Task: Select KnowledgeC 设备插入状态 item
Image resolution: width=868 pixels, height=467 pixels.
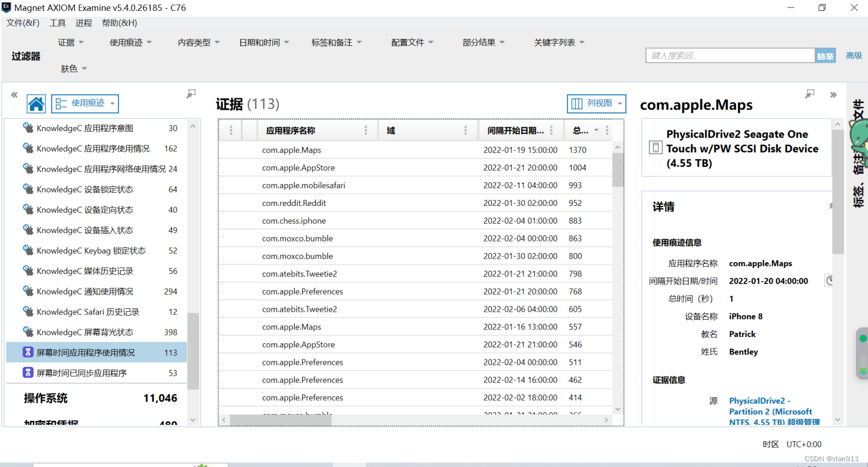Action: coord(97,230)
